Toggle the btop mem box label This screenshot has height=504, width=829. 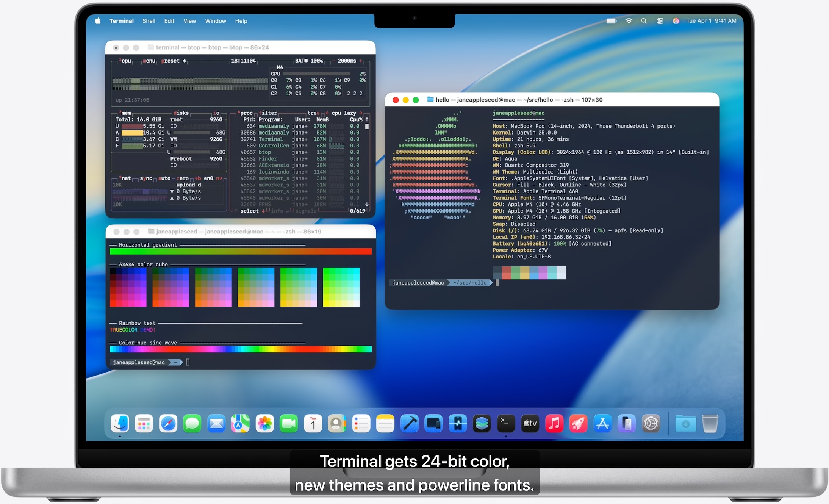pyautogui.click(x=125, y=113)
